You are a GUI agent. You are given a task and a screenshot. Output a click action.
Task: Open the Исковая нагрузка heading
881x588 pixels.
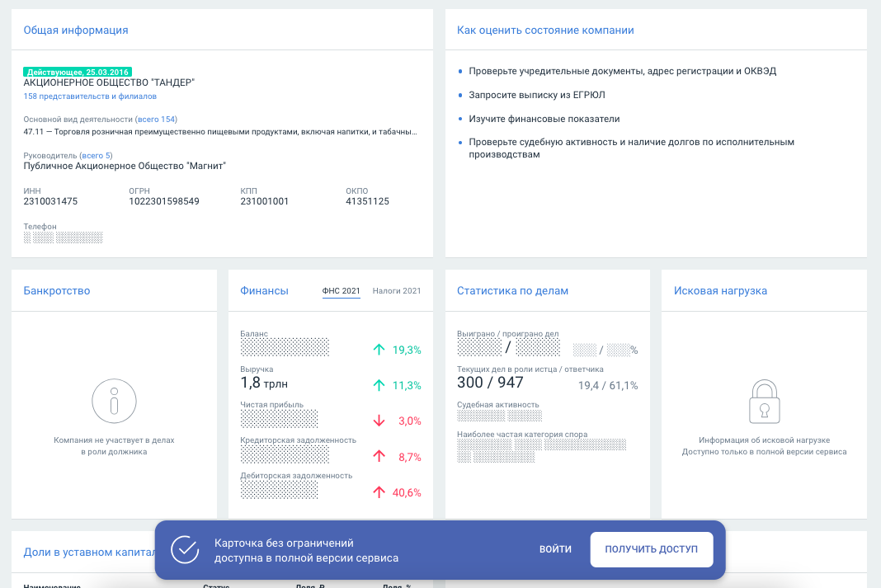pyautogui.click(x=720, y=291)
